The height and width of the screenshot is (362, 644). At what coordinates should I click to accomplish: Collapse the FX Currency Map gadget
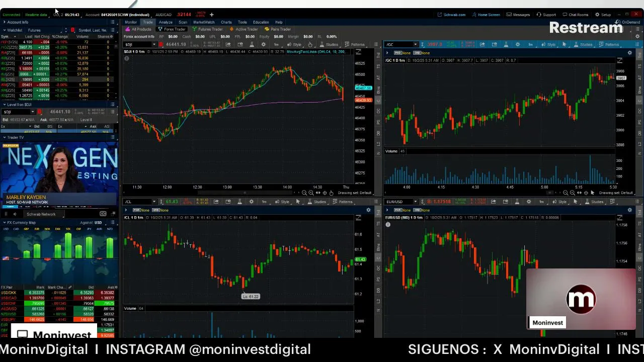[5, 222]
